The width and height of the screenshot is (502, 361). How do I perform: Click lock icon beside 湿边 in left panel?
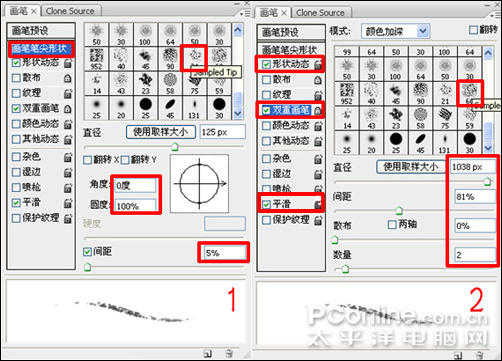(x=67, y=172)
